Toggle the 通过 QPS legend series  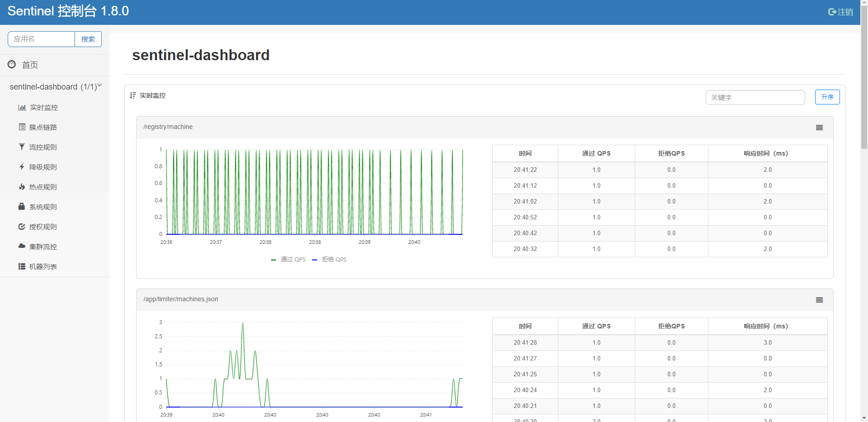[288, 260]
